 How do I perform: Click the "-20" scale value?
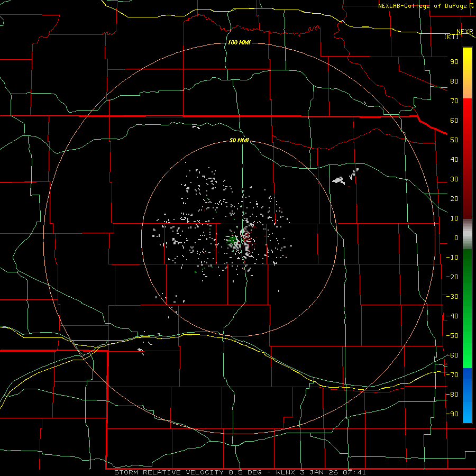[452, 277]
